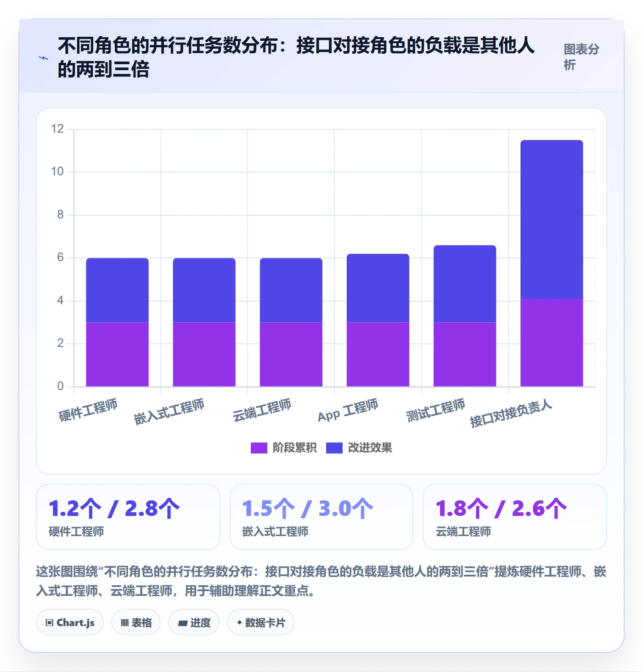The width and height of the screenshot is (643, 672).
Task: Click the 接口对接负责人 x-axis label
Action: click(511, 413)
